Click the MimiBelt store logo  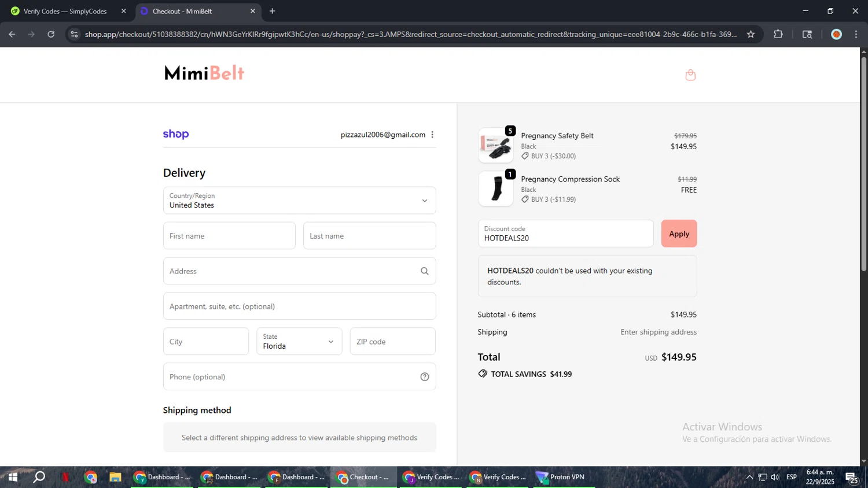(x=204, y=73)
